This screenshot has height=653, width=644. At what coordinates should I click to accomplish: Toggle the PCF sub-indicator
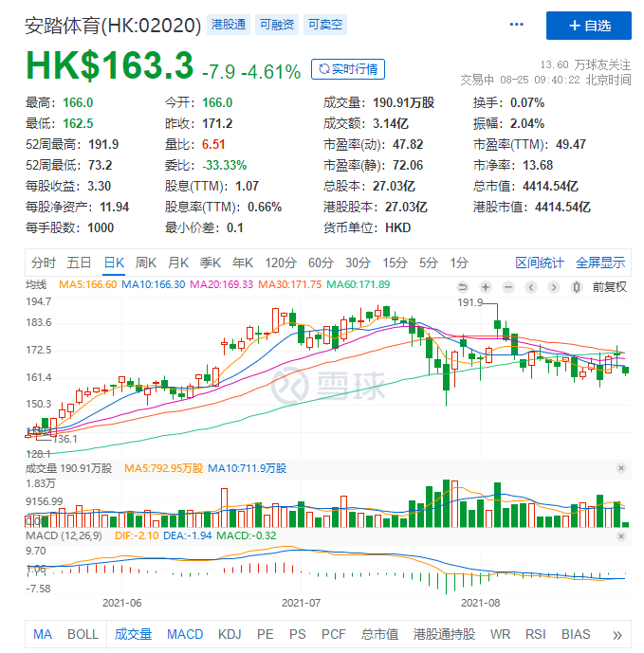334,634
